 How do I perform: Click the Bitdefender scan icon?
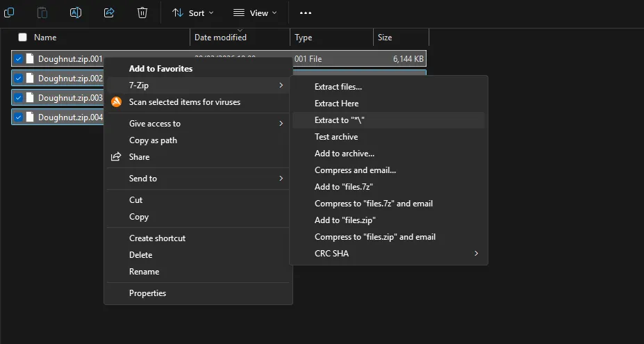coord(116,102)
